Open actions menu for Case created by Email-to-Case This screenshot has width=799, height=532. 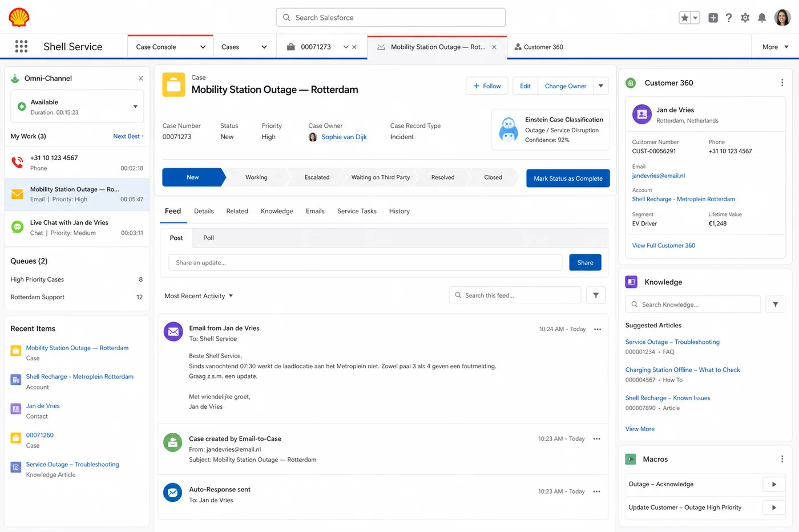[596, 438]
